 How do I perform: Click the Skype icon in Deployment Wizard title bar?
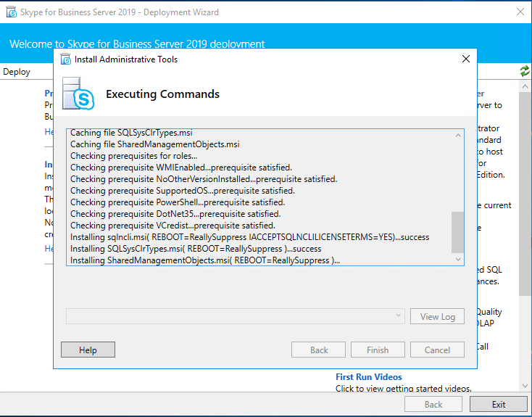pos(11,12)
